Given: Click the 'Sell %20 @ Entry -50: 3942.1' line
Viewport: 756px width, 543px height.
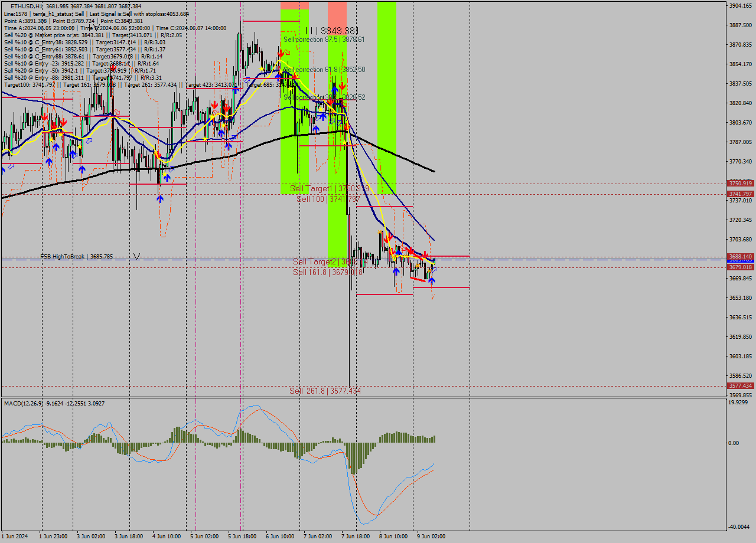Looking at the screenshot, I should click(x=80, y=71).
